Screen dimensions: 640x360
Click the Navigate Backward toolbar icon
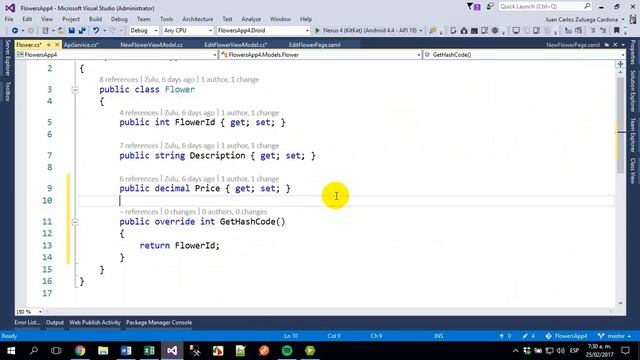click(x=15, y=31)
